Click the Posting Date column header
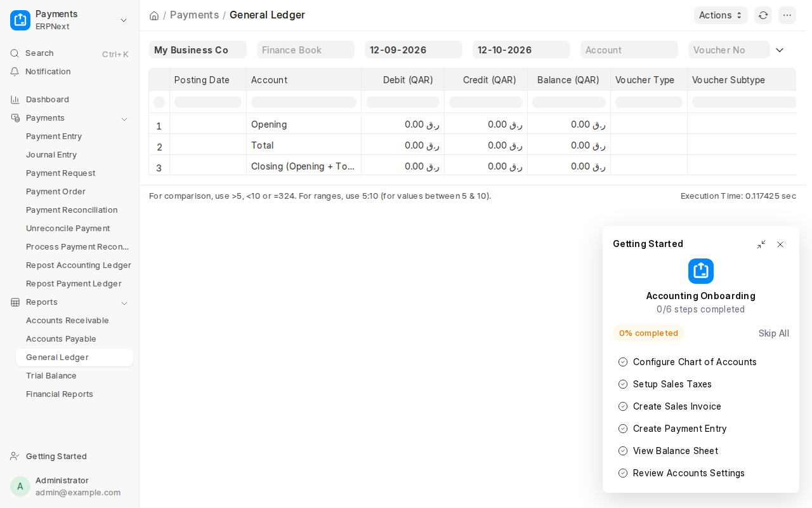 [x=208, y=80]
